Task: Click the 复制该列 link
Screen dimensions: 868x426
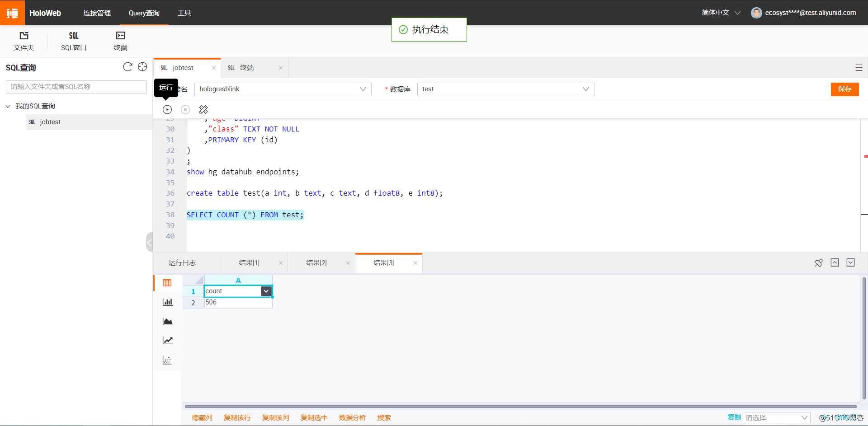Action: (276, 418)
